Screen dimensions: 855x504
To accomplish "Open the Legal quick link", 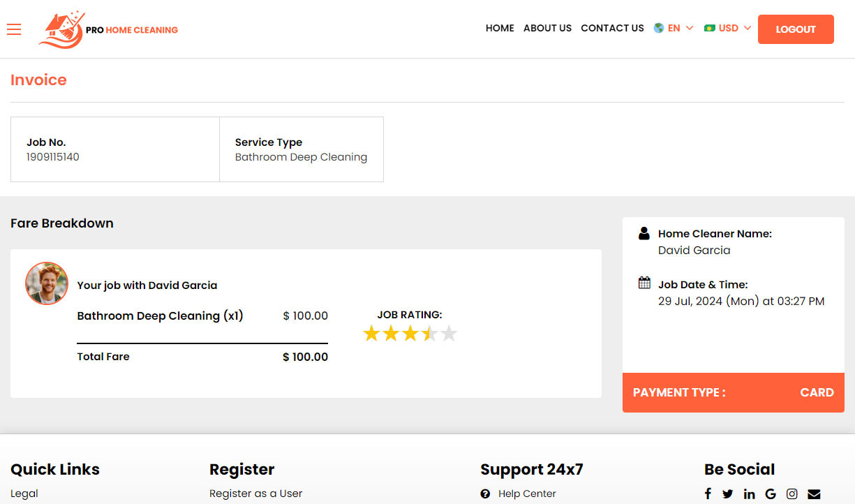I will pyautogui.click(x=24, y=494).
